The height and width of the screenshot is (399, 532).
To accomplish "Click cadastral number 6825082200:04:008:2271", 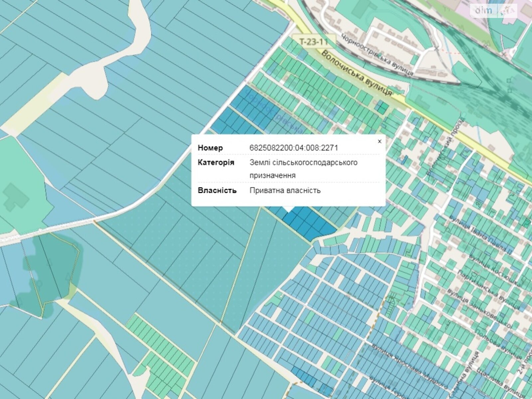I will coord(294,148).
